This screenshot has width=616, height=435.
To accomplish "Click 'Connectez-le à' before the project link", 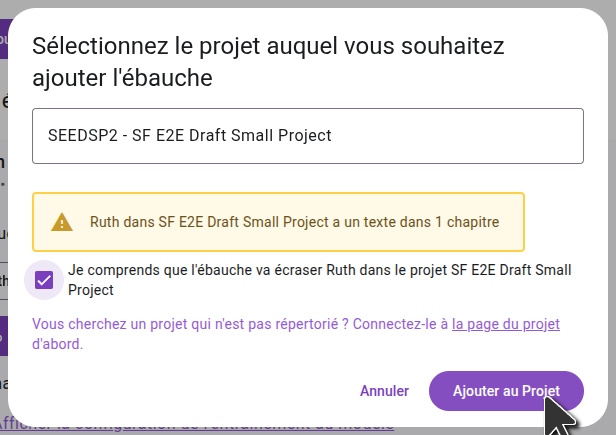I will click(400, 324).
